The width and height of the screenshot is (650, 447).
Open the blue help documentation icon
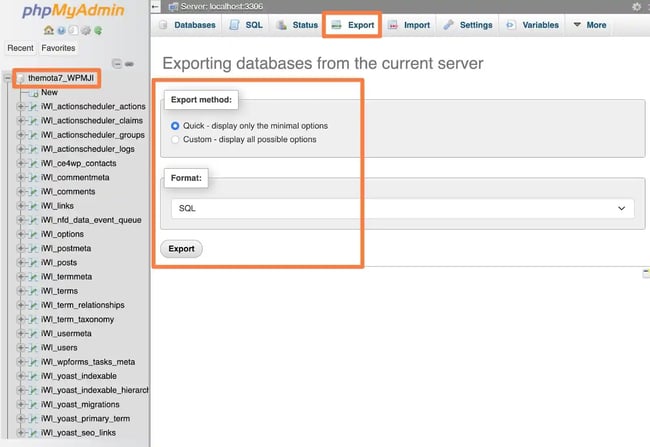coord(61,30)
